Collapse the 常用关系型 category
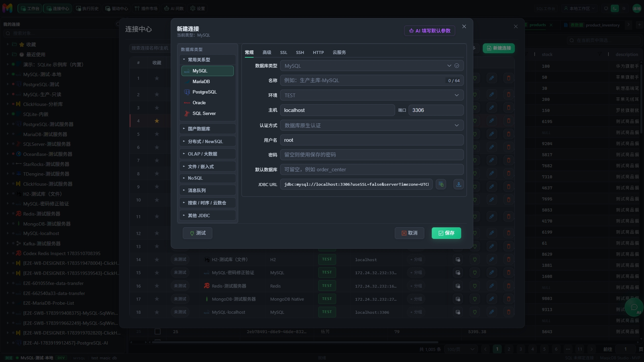Screen dimensions: 644x362 (207, 60)
